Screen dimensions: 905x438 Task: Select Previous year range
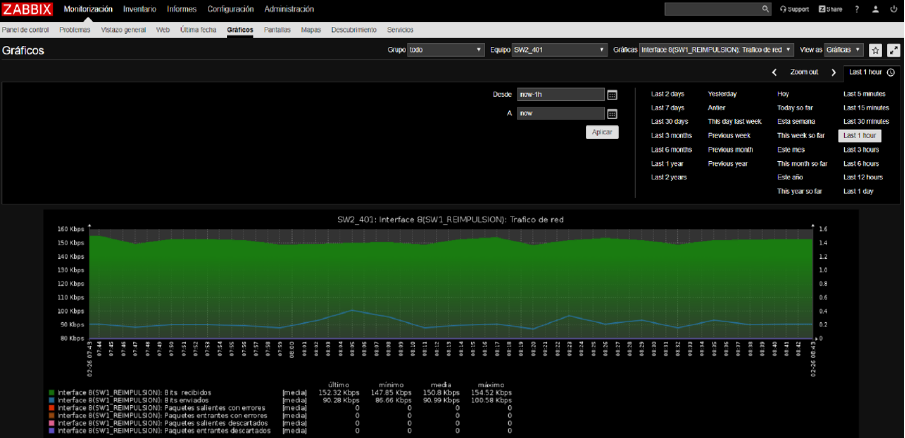coord(728,163)
